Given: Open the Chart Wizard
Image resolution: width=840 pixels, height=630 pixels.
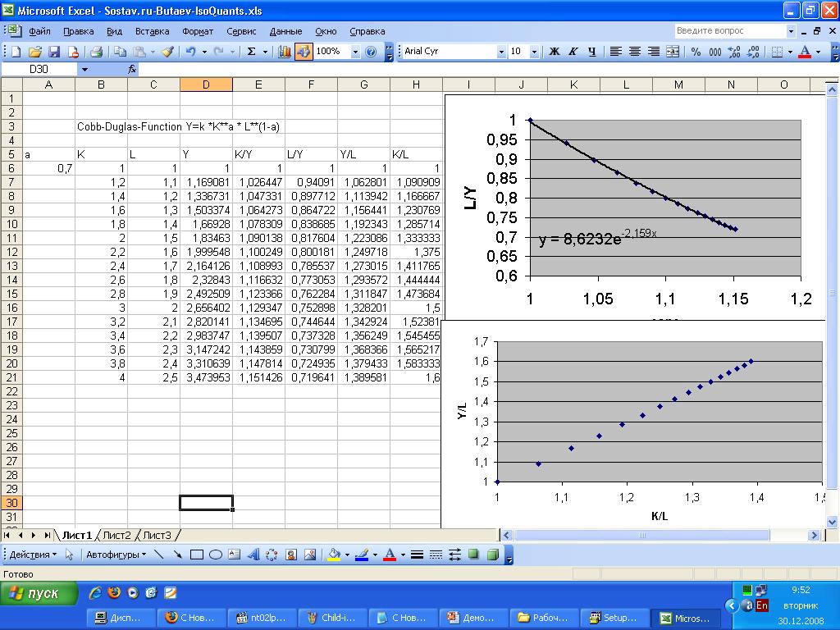Looking at the screenshot, I should (x=285, y=52).
